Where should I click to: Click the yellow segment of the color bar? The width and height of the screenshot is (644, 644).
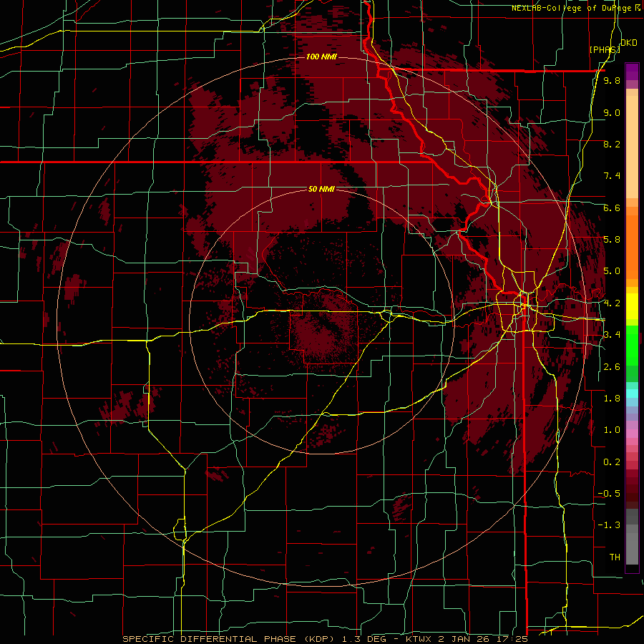point(632,307)
